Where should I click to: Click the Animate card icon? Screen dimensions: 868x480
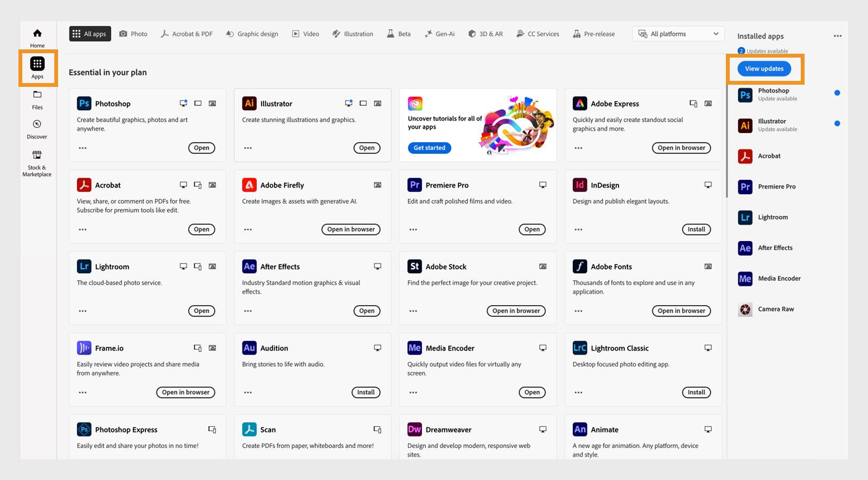[x=580, y=429]
